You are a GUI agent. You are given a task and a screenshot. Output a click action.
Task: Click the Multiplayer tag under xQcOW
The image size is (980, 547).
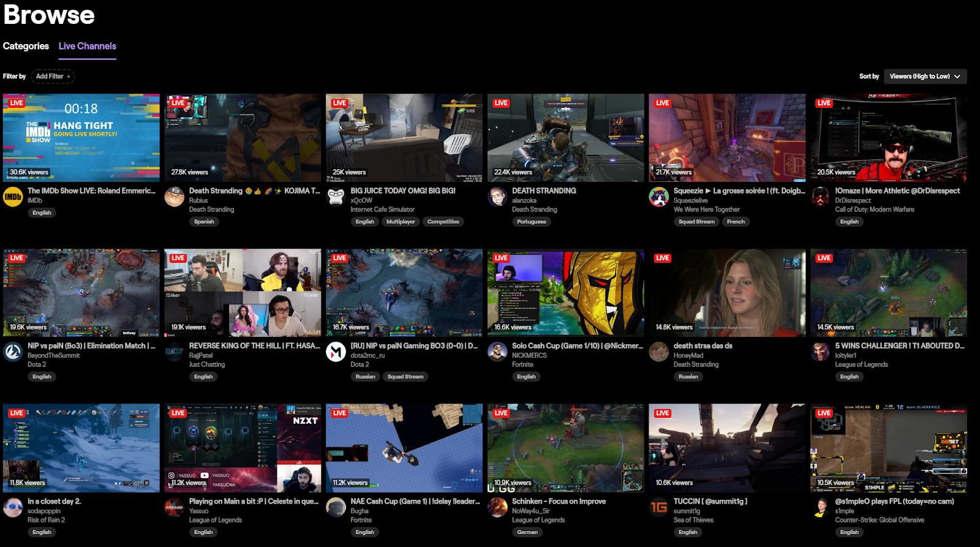coord(401,222)
